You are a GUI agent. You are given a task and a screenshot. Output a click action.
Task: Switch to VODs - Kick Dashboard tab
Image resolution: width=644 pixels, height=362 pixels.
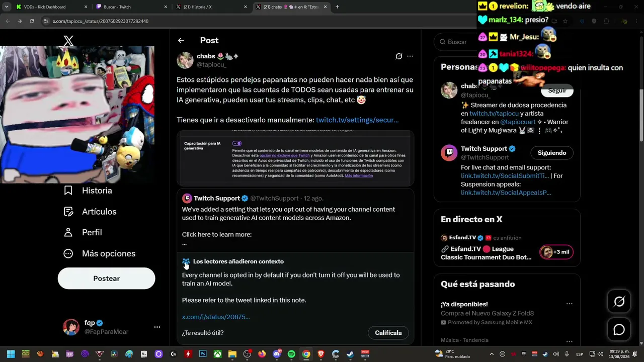click(x=51, y=7)
